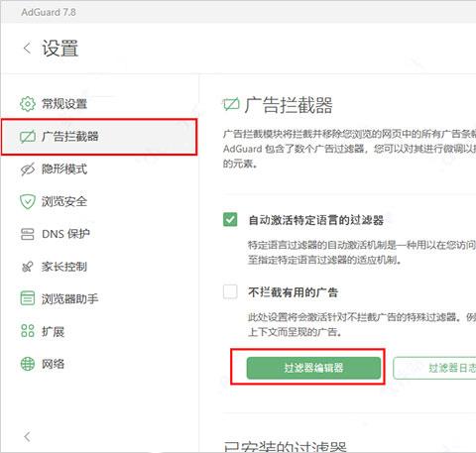Click the 已安装的过滤器 section heading
The image size is (476, 453).
point(285,447)
